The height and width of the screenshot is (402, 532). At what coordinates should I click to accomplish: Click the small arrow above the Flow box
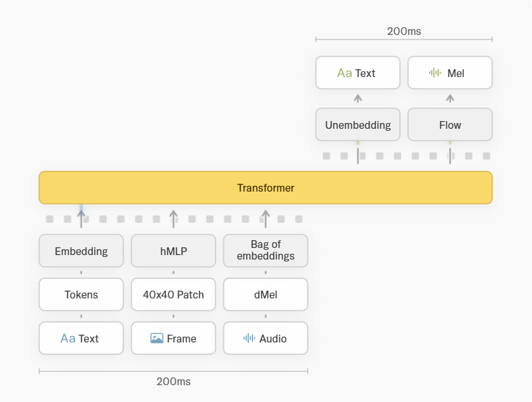[x=450, y=98]
